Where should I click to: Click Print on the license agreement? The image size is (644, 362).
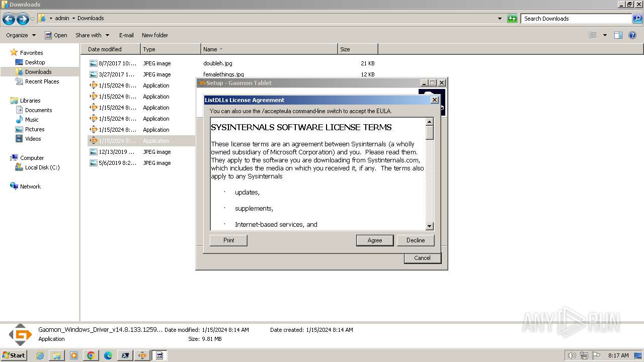(x=228, y=240)
